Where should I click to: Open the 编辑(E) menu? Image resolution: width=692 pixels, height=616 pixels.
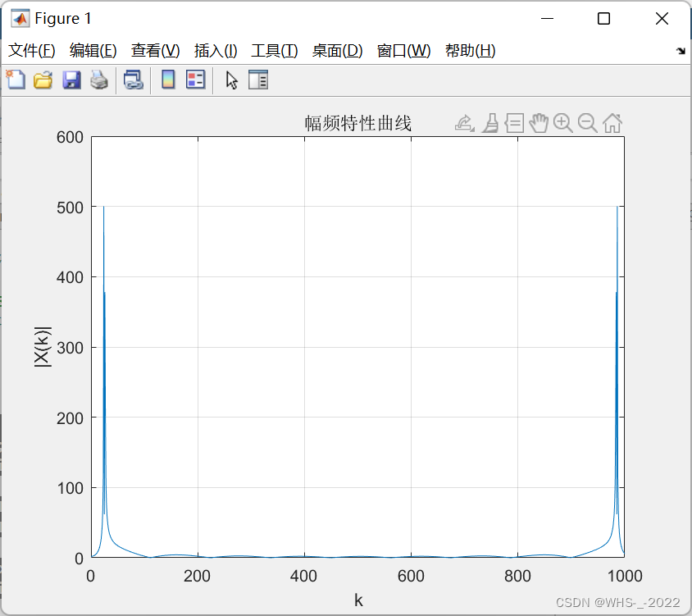point(93,51)
